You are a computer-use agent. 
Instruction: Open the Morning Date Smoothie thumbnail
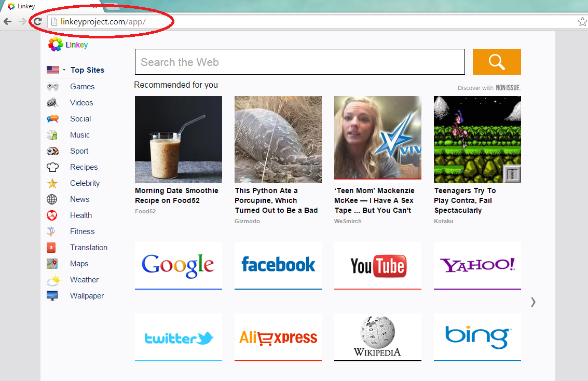tap(179, 140)
